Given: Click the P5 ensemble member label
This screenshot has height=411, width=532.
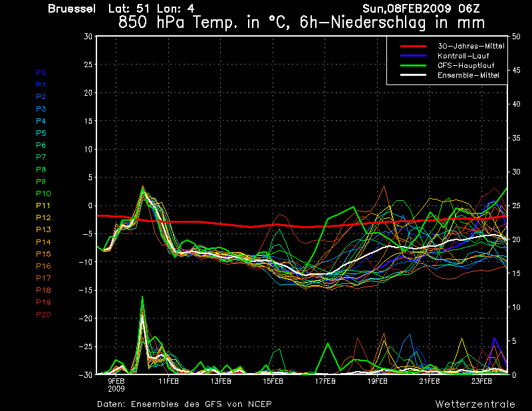Looking at the screenshot, I should coord(41,133).
